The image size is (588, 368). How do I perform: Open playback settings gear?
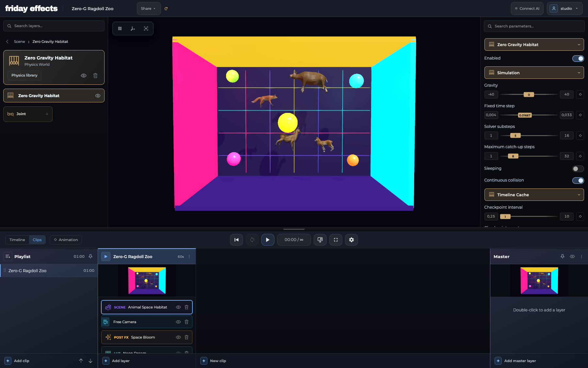(351, 240)
